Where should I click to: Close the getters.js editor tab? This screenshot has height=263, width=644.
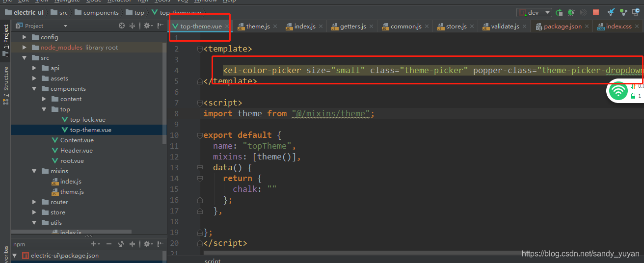click(x=371, y=26)
